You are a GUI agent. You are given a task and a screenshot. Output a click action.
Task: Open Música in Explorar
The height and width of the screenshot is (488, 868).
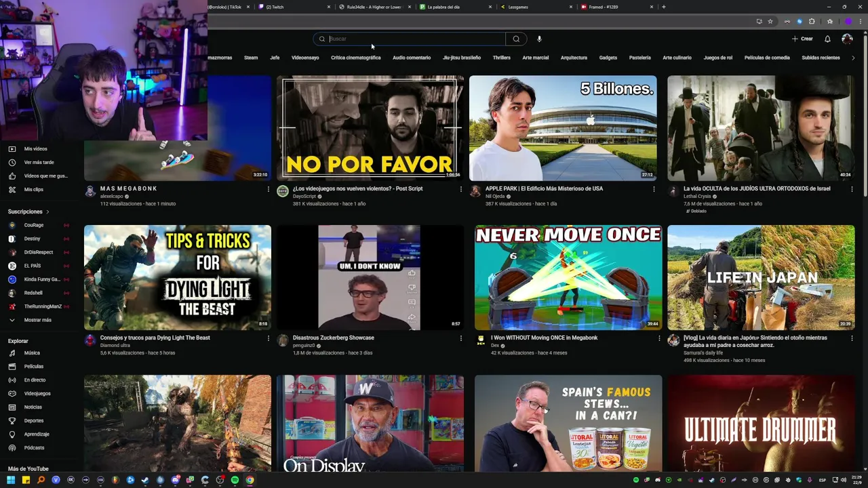point(32,353)
